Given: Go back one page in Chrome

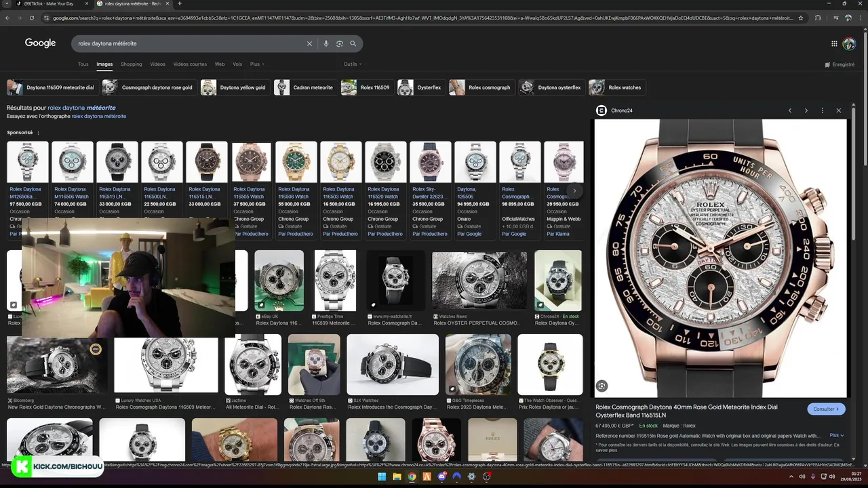Looking at the screenshot, I should [7, 18].
